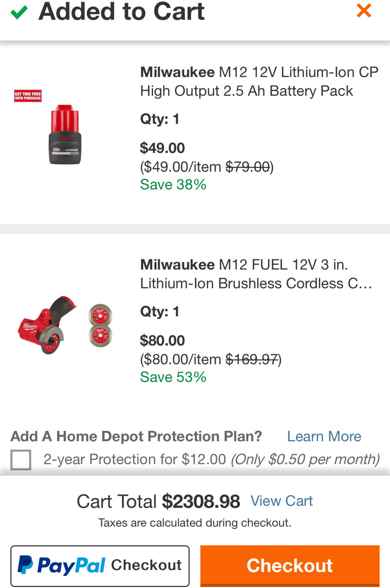The width and height of the screenshot is (390, 588).
Task: Proceed with the orange Checkout button
Action: pyautogui.click(x=290, y=566)
